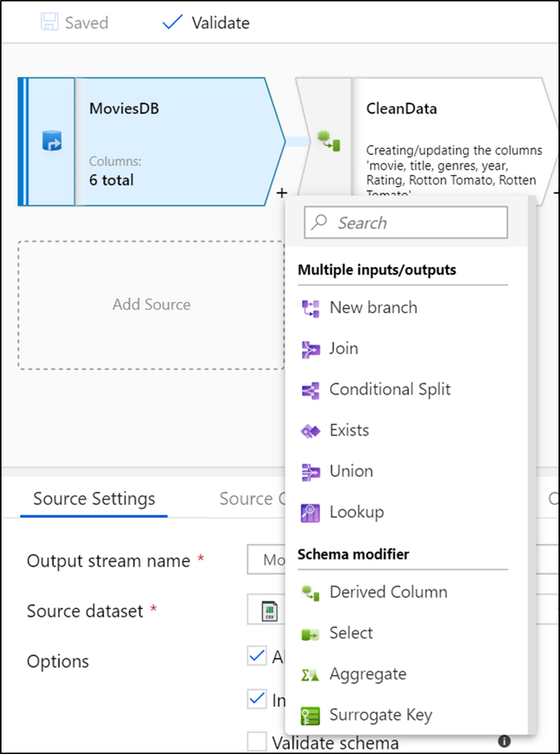
Task: Pick the Union transformation icon
Action: (311, 471)
